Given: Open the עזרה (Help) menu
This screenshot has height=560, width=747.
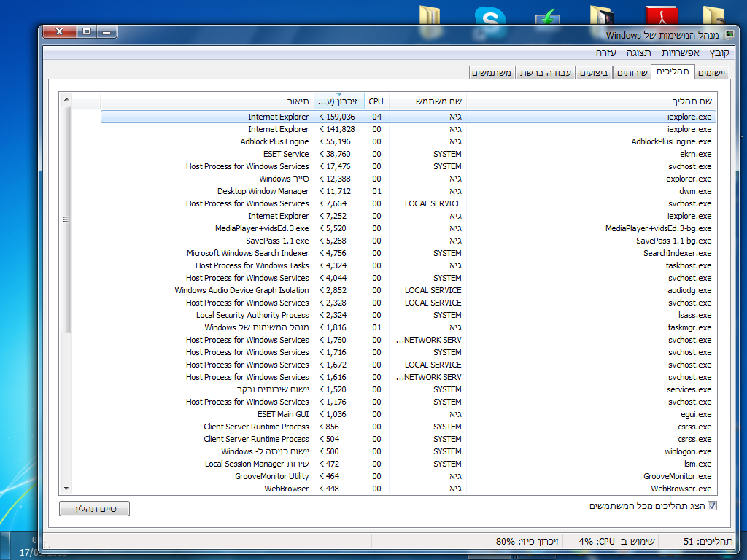Looking at the screenshot, I should click(605, 53).
